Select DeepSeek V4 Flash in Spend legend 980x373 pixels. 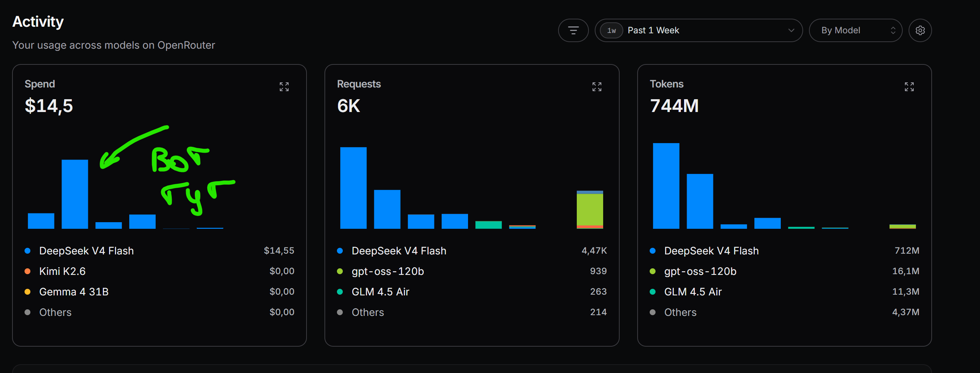click(159, 251)
